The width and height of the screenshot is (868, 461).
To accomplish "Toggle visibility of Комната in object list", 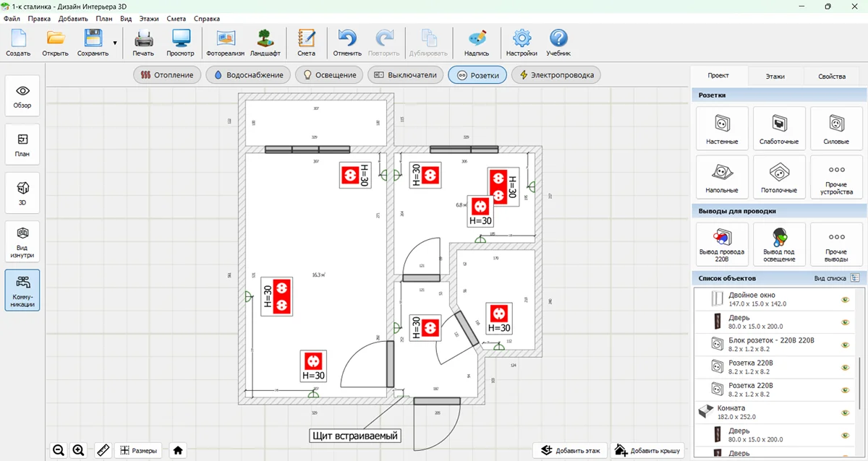I will (845, 413).
